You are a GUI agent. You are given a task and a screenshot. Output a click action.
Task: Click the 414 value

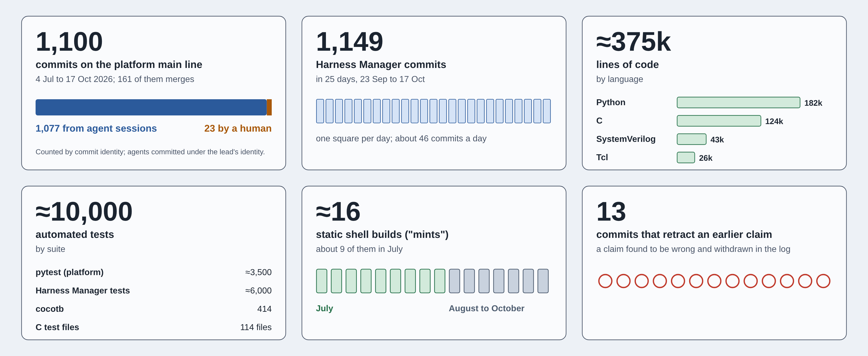(x=264, y=309)
